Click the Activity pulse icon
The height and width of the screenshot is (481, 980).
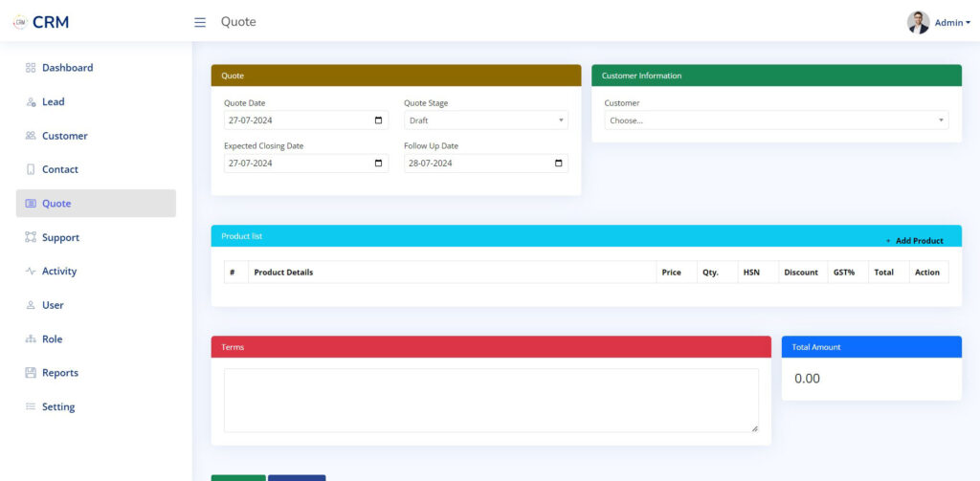(31, 272)
